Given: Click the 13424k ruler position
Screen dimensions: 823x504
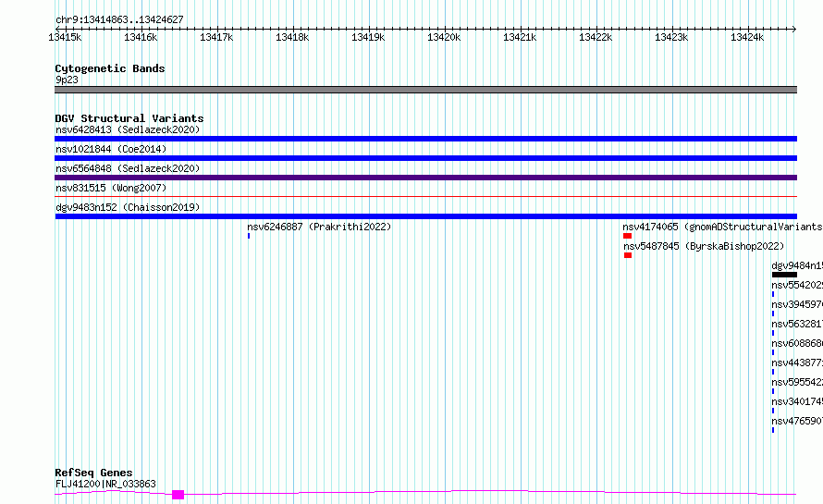Looking at the screenshot, I should [x=747, y=37].
